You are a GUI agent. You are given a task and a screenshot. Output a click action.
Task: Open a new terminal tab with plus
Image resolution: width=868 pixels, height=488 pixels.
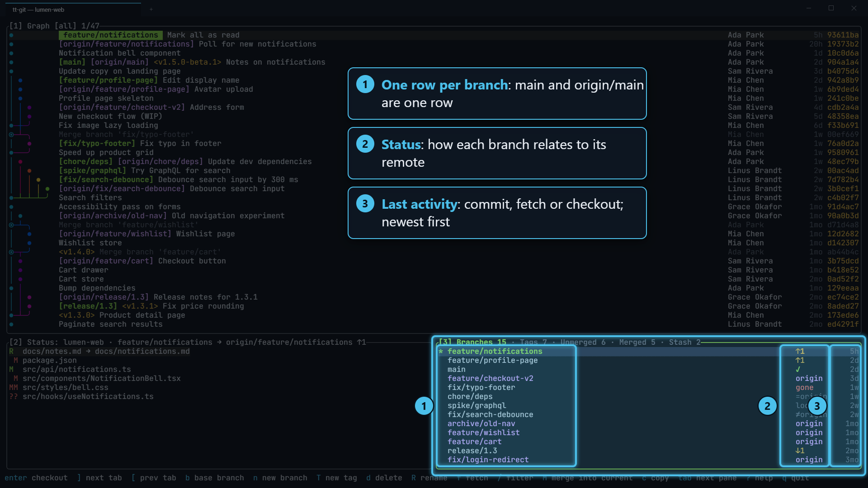click(151, 9)
